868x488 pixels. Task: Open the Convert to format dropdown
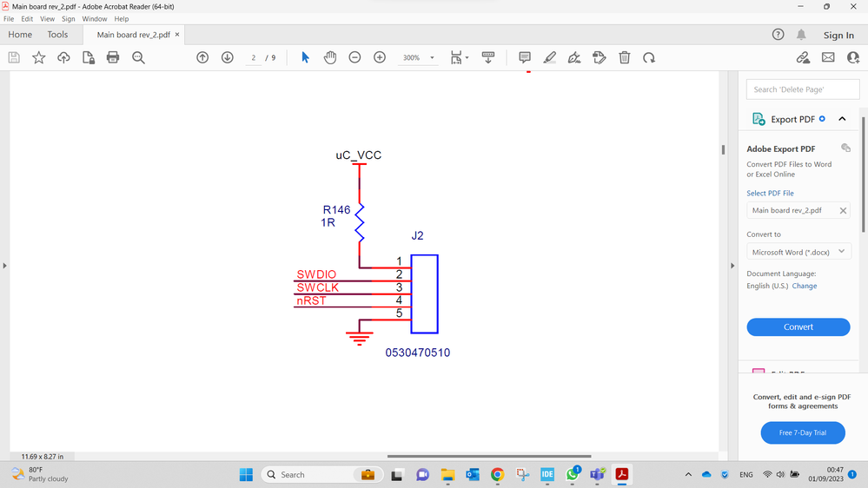[798, 252]
